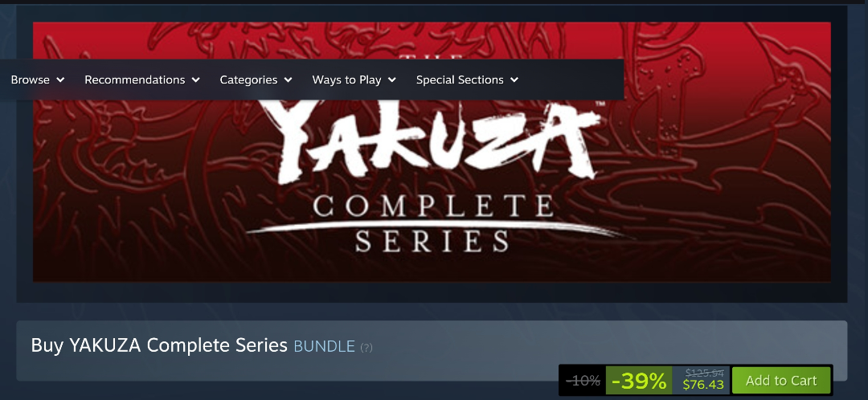
Task: Click the (?) bundle info icon
Action: click(x=366, y=348)
